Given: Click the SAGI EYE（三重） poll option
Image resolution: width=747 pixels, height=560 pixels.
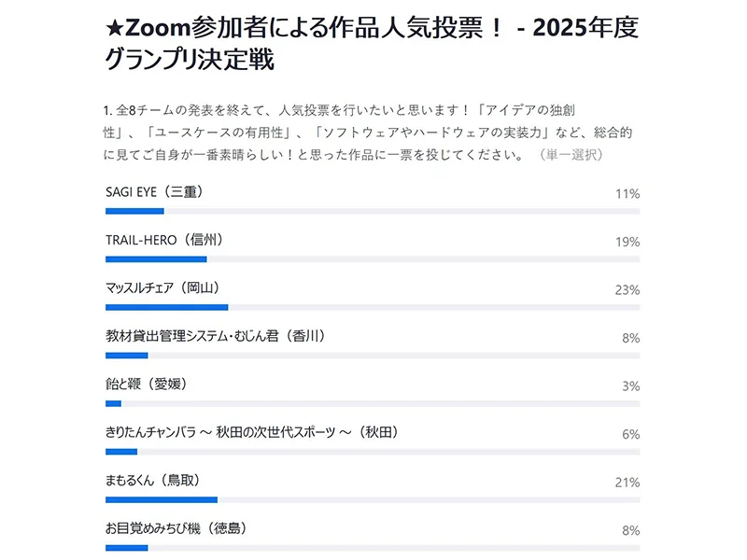Looking at the screenshot, I should point(155,192).
